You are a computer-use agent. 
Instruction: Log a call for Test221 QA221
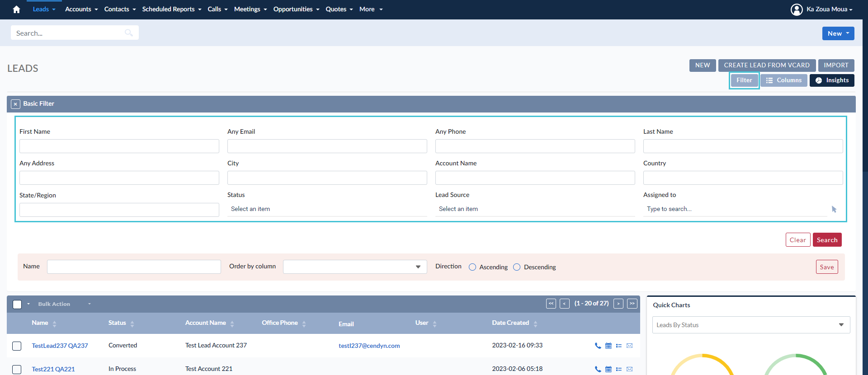[x=598, y=369]
